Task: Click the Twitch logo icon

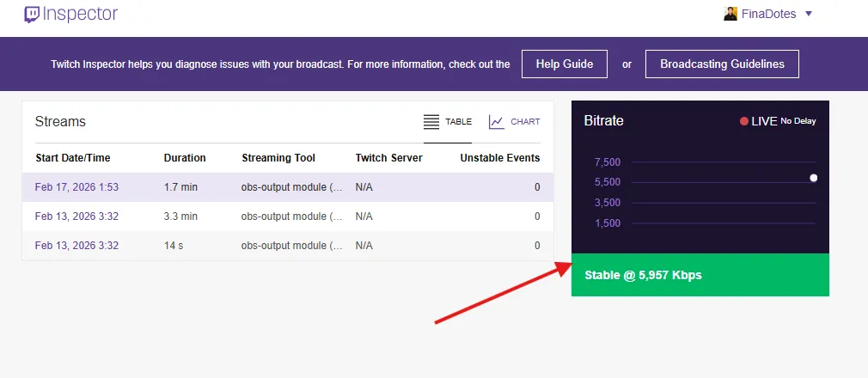Action: coord(31,14)
